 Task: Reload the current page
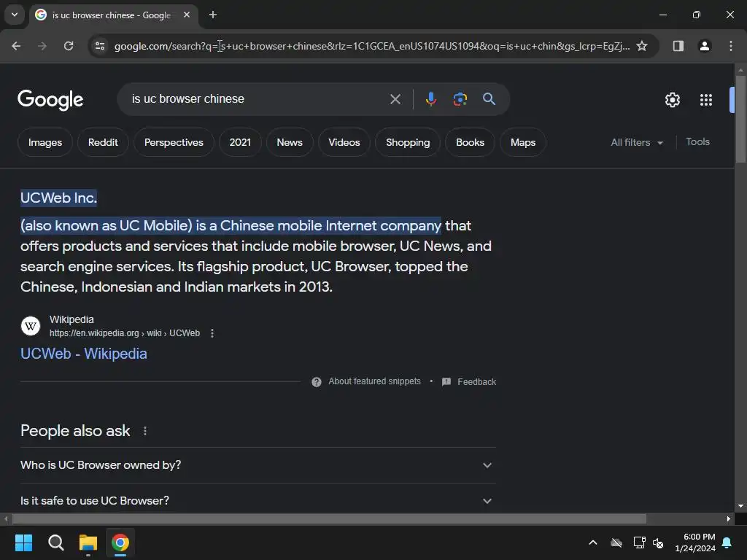point(69,46)
